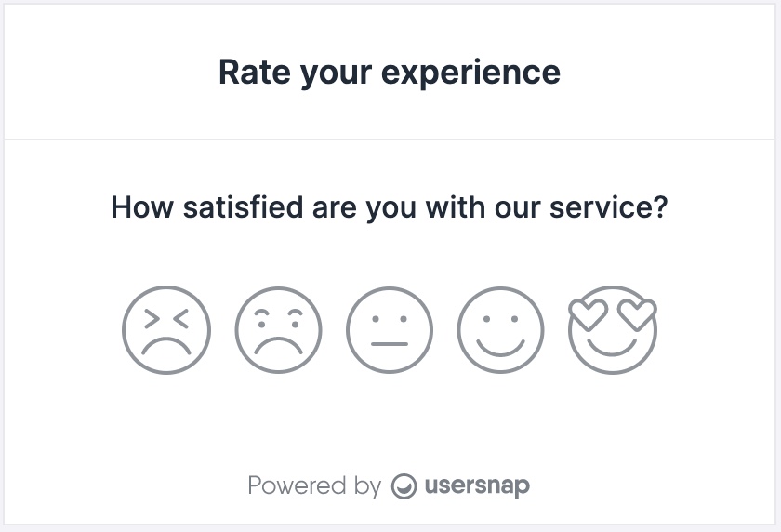Click the word 'experience' in the title
The width and height of the screenshot is (781, 532).
click(470, 73)
